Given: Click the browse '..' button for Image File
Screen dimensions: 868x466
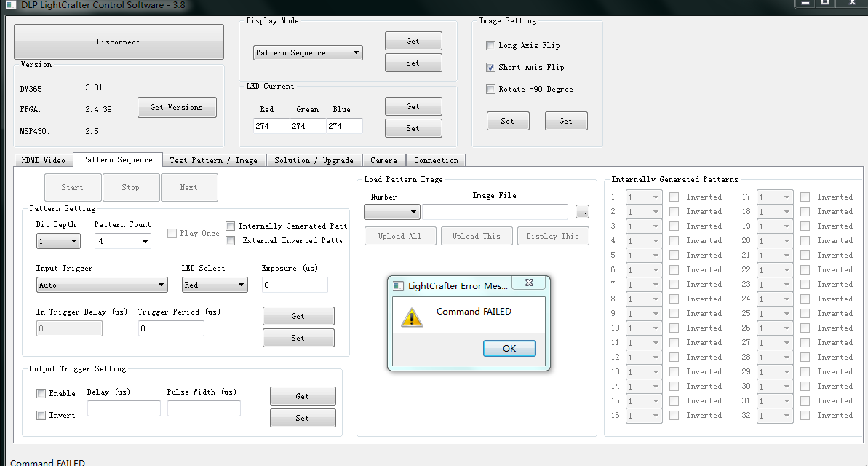Looking at the screenshot, I should (x=582, y=212).
